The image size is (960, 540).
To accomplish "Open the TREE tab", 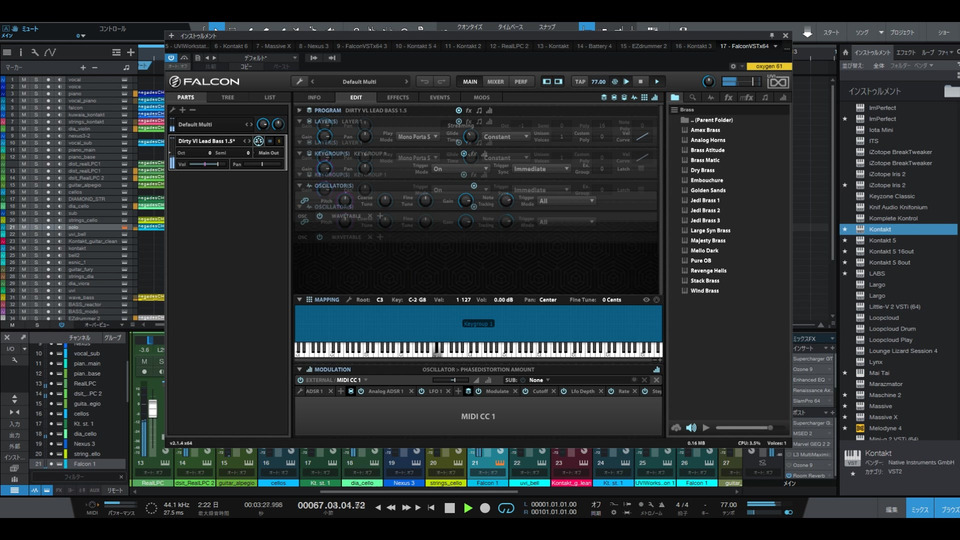I will (227, 97).
